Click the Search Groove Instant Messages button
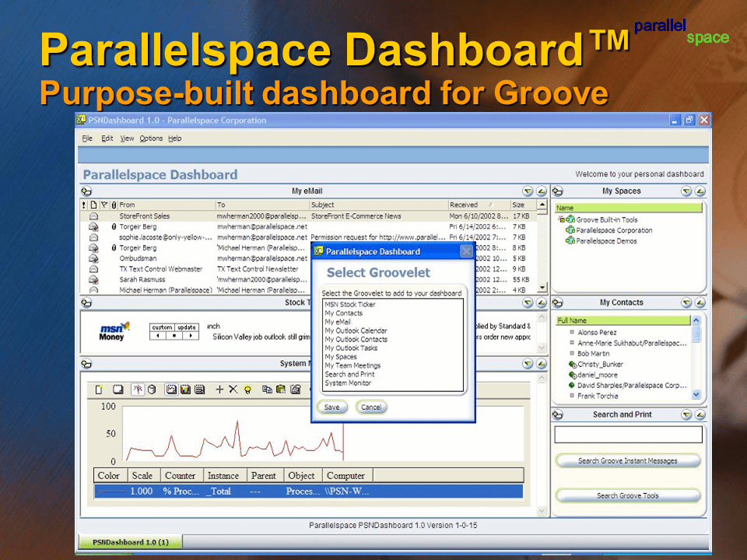Screen dimensions: 747x560 pos(627,461)
